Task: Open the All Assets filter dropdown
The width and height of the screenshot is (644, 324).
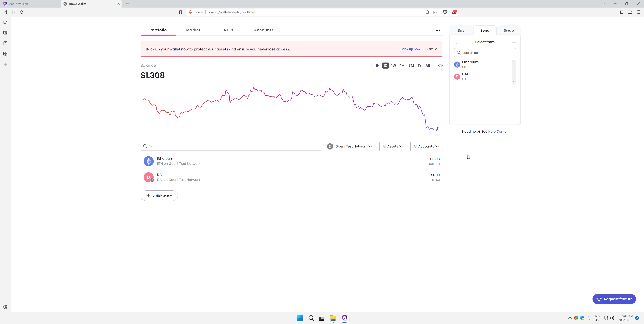Action: point(393,146)
